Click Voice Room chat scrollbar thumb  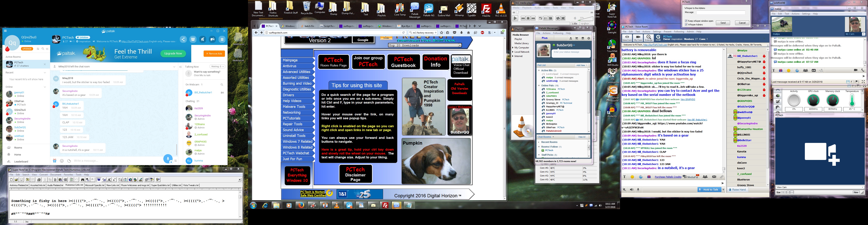723,169
